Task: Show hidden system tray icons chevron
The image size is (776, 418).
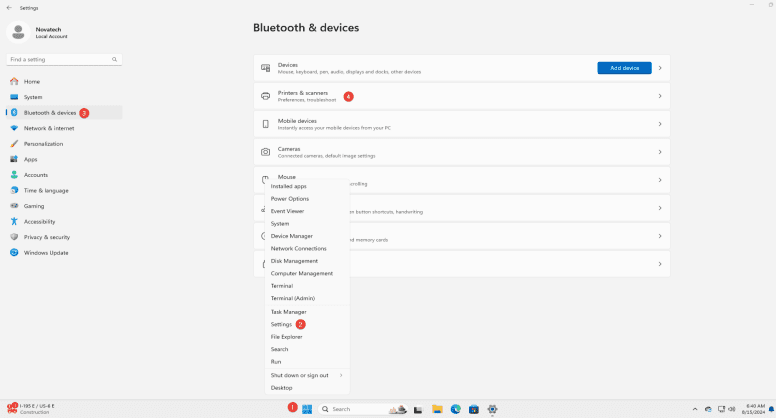Action: (x=695, y=409)
